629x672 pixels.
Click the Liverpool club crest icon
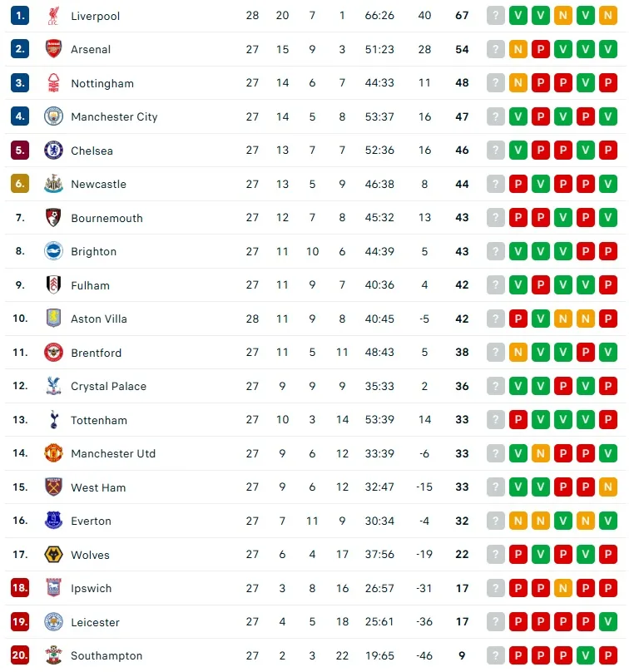(53, 16)
